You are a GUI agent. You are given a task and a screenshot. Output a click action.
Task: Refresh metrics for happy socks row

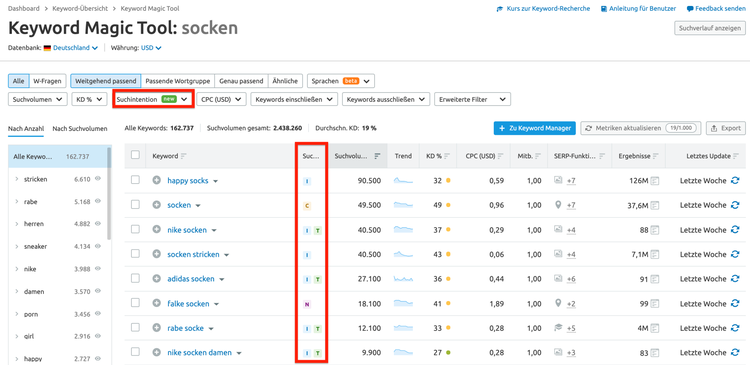click(x=735, y=180)
